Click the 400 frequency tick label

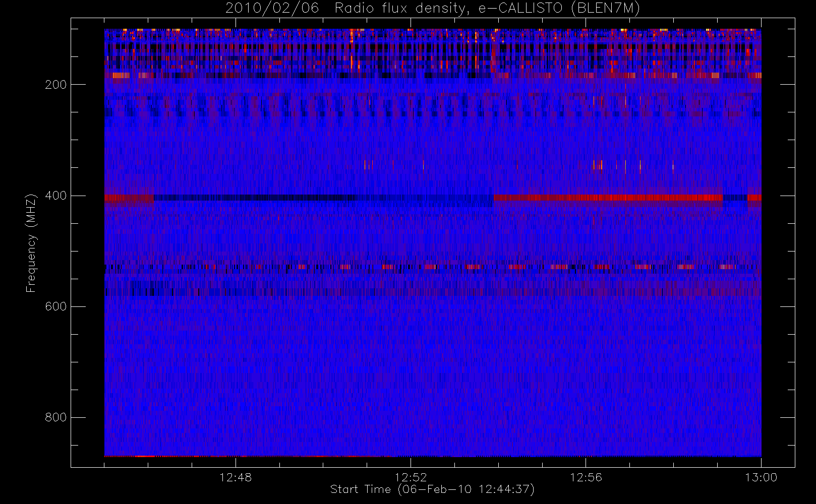(x=55, y=196)
